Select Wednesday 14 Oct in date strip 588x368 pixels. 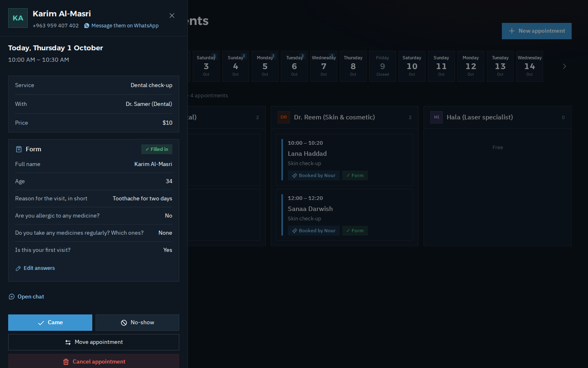pos(530,66)
